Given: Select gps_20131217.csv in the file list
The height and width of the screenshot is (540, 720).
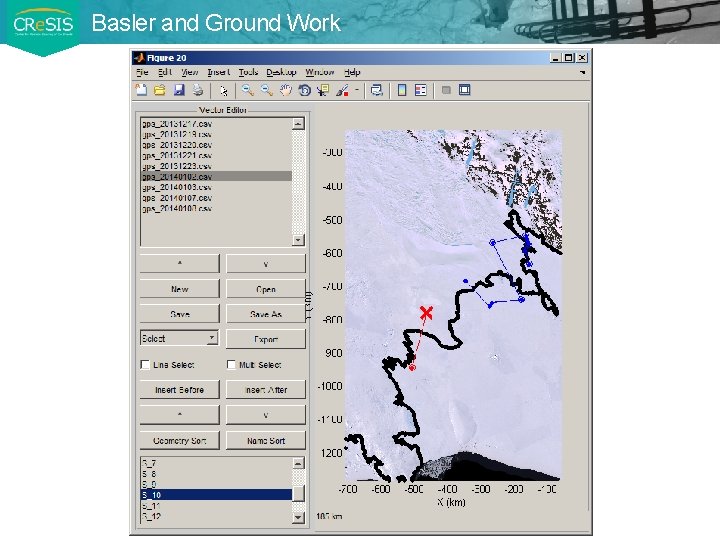Looking at the screenshot, I should 216,124.
